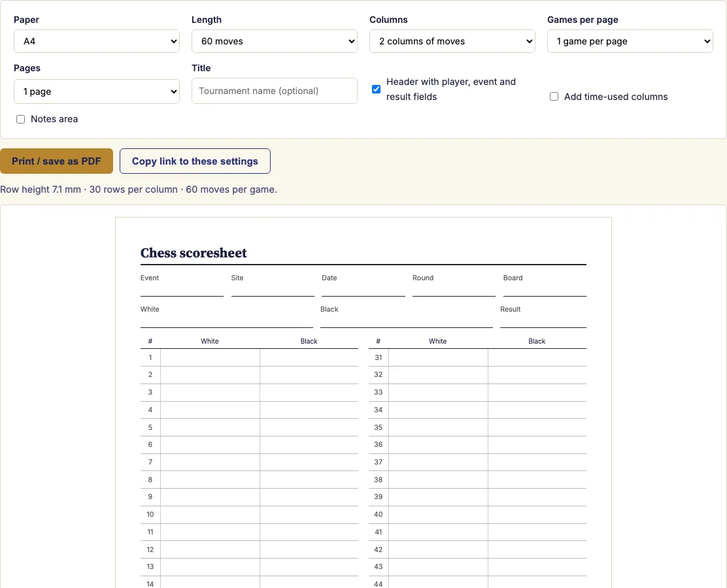
Task: Click the Board label in scoresheet header
Action: (513, 278)
